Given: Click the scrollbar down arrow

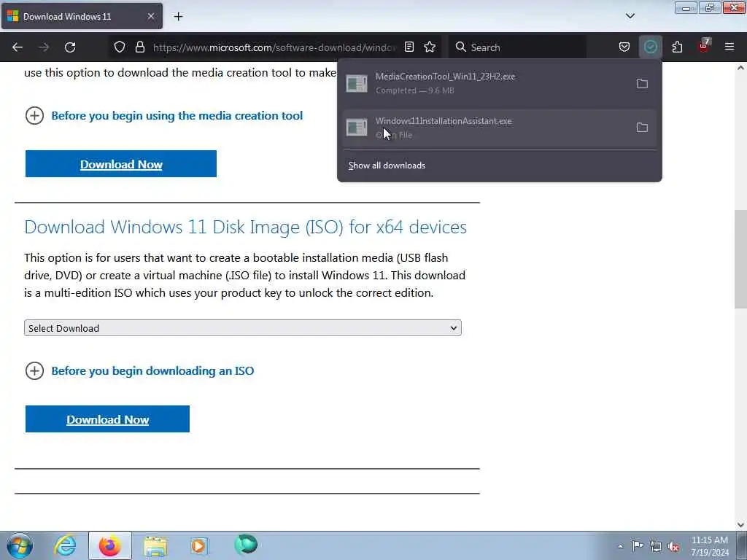Looking at the screenshot, I should pyautogui.click(x=740, y=525).
